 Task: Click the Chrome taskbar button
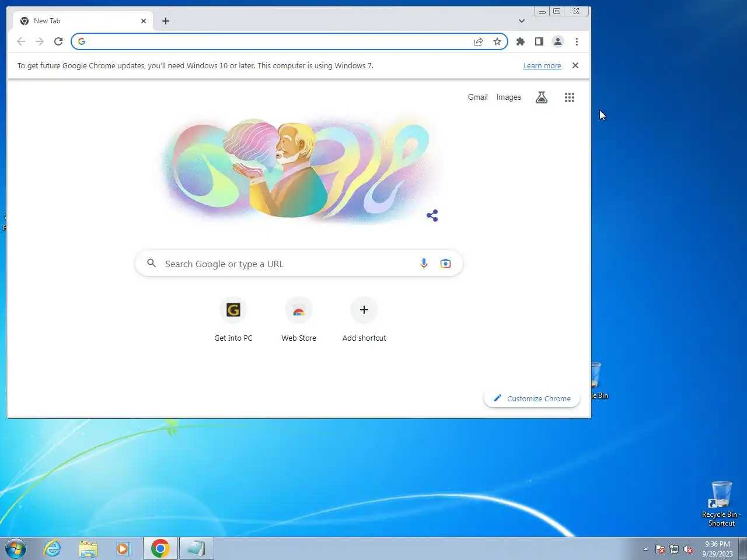[x=160, y=548]
